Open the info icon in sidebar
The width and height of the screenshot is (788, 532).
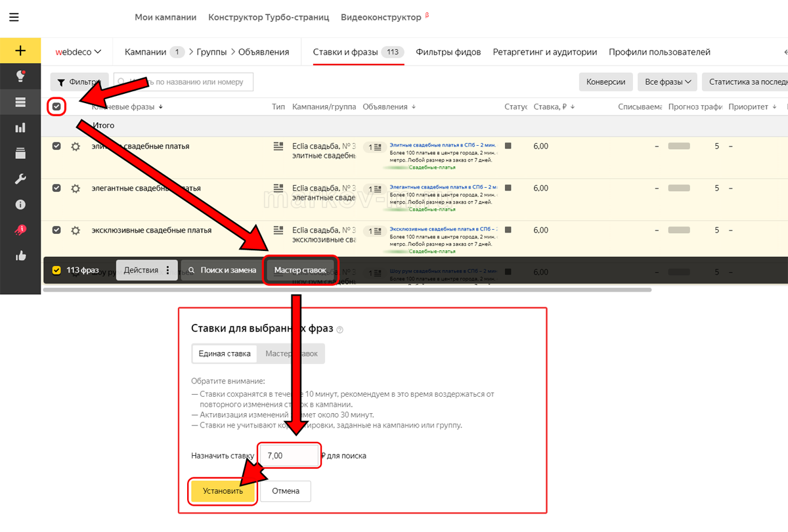[x=20, y=204]
